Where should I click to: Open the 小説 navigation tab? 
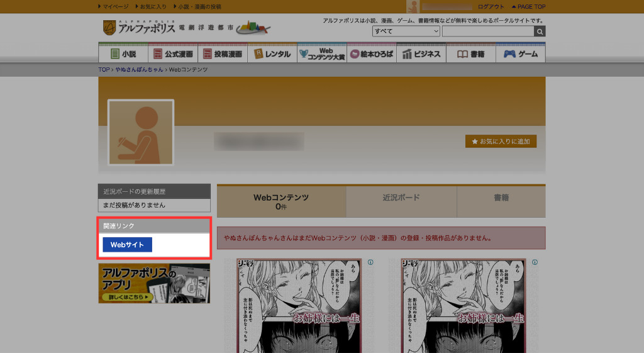(123, 53)
